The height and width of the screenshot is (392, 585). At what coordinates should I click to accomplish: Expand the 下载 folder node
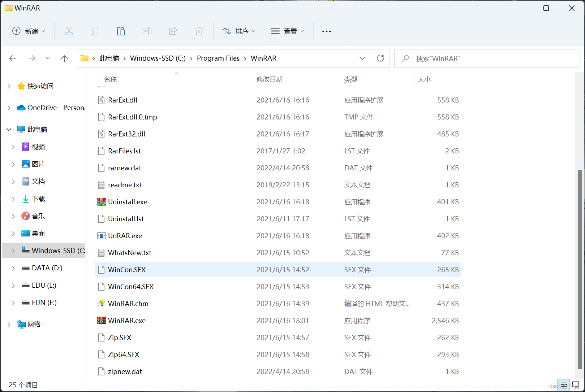[x=13, y=199]
